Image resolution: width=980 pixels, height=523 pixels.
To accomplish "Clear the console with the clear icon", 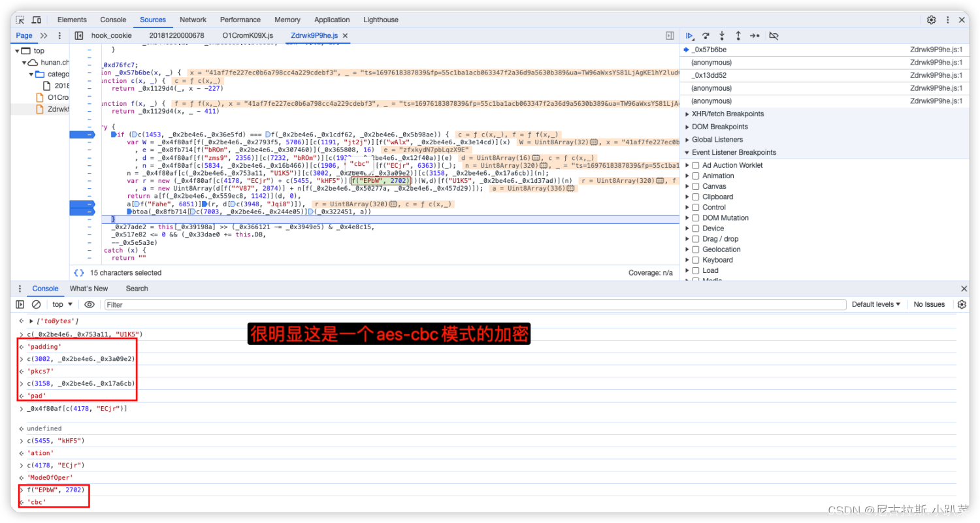I will (36, 304).
